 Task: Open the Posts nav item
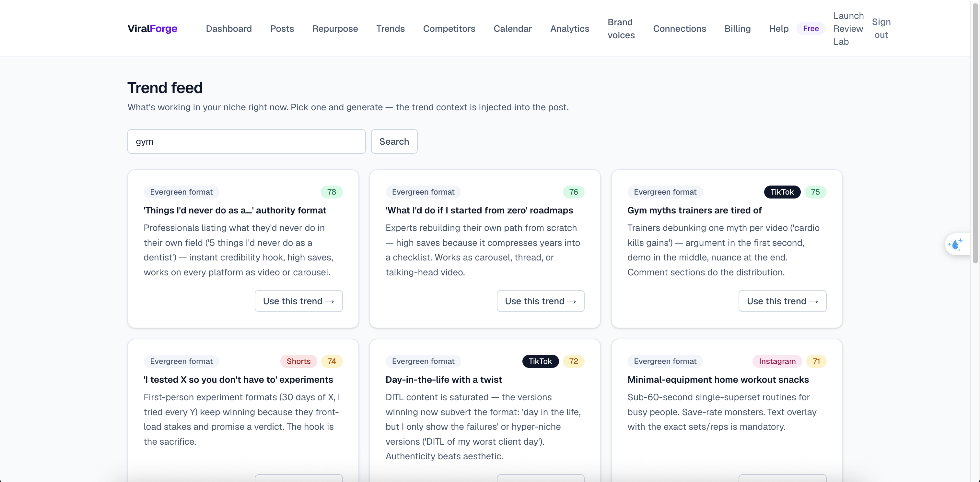[x=282, y=29]
